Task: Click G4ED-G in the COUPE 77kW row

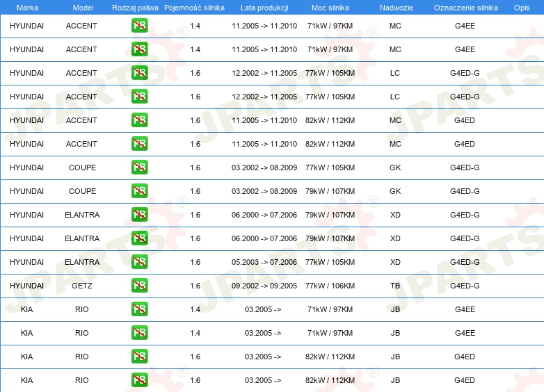Action: (x=465, y=168)
